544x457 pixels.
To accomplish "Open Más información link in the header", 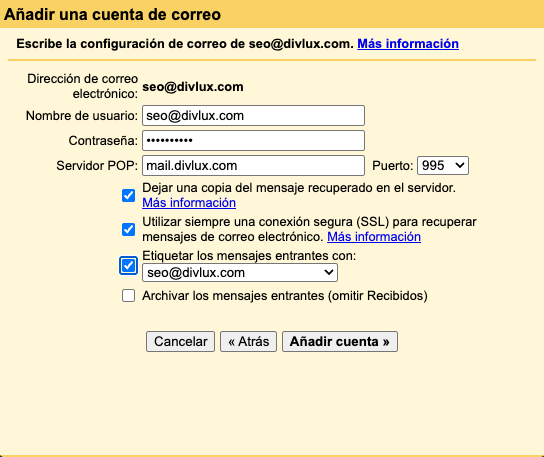I will (x=408, y=44).
